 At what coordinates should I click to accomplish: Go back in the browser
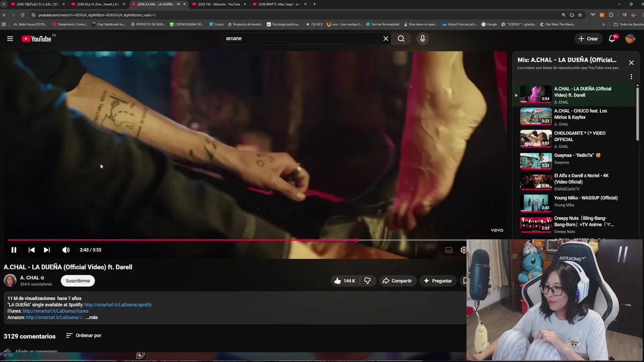coord(4,15)
